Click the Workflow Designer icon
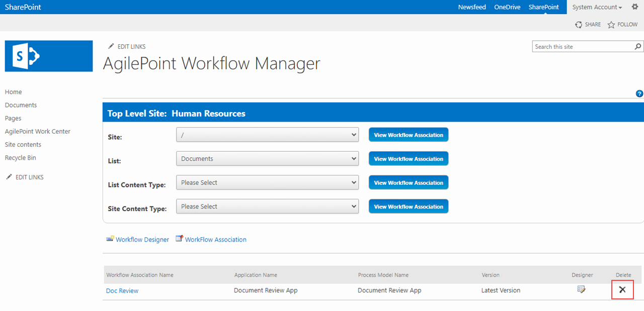Image resolution: width=644 pixels, height=311 pixels. [x=110, y=239]
